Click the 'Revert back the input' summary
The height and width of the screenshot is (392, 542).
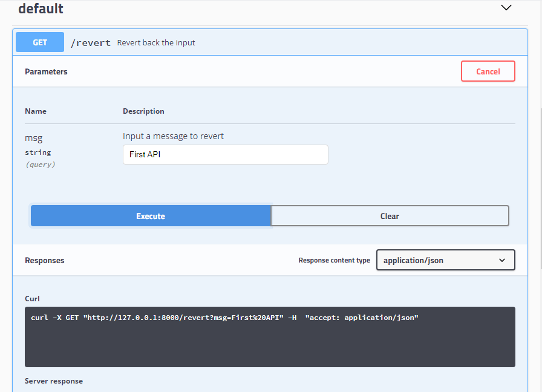[x=156, y=43]
